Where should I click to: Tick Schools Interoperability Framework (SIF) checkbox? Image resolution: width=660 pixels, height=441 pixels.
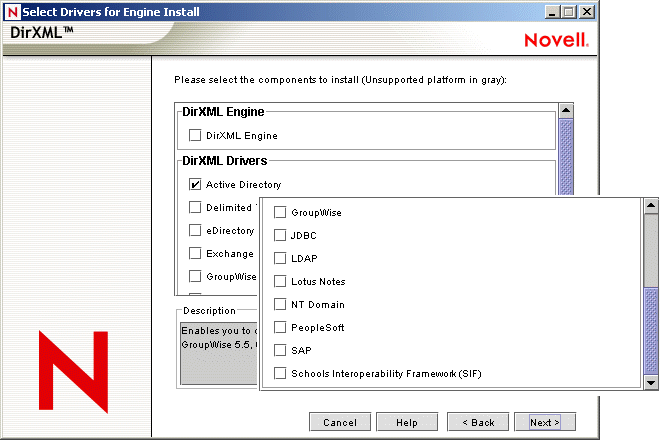[280, 373]
